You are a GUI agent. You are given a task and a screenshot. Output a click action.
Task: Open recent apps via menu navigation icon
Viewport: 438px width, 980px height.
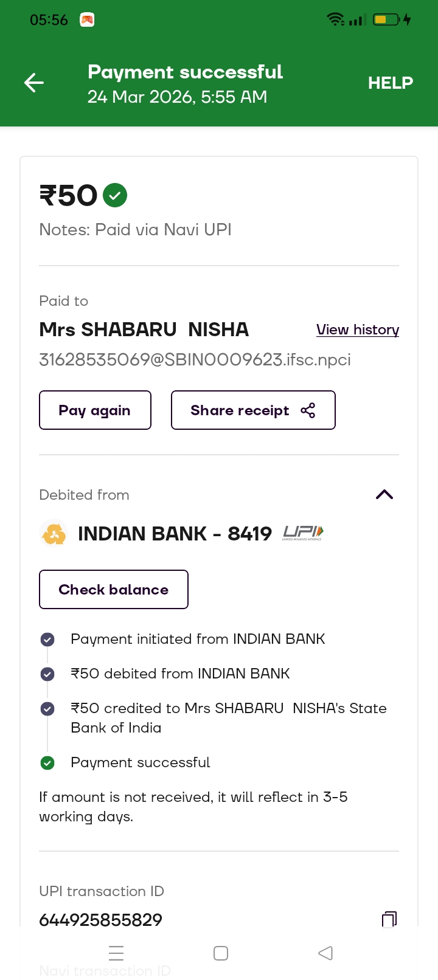coord(116,953)
